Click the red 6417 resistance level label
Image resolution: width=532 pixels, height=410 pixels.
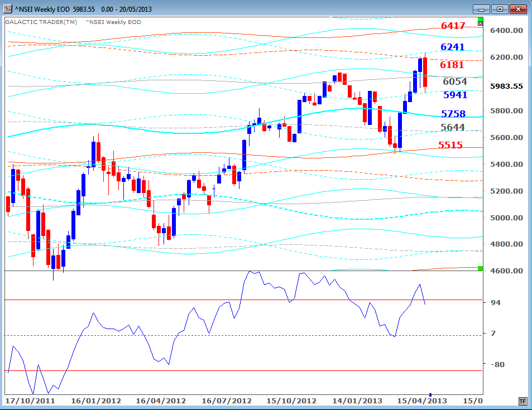[x=453, y=26]
